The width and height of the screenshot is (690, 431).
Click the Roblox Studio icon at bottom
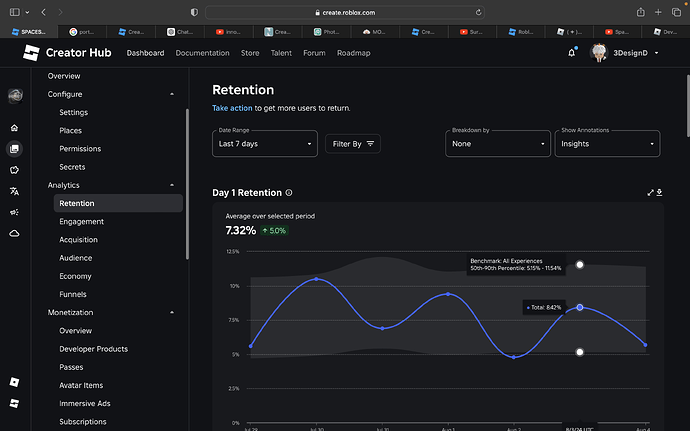pos(15,403)
